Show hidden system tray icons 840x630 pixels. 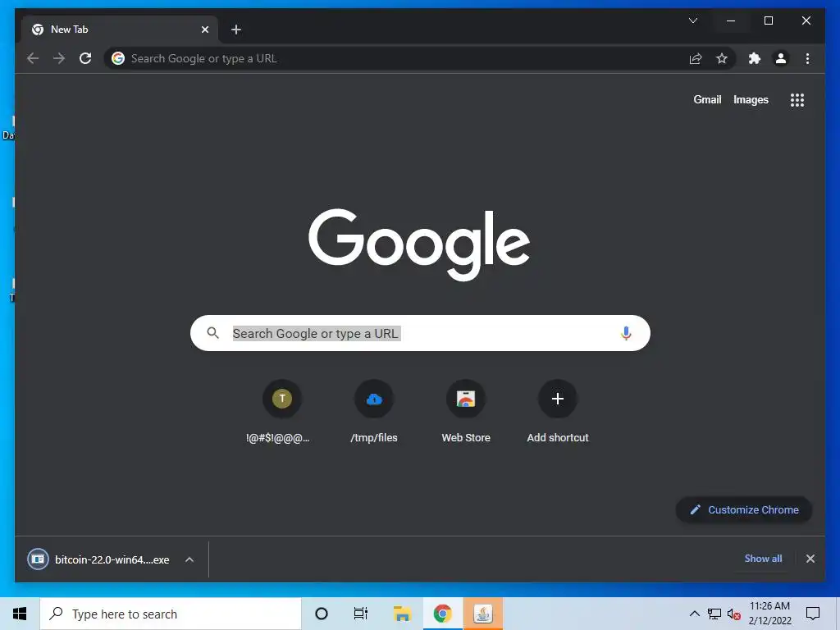(x=694, y=614)
